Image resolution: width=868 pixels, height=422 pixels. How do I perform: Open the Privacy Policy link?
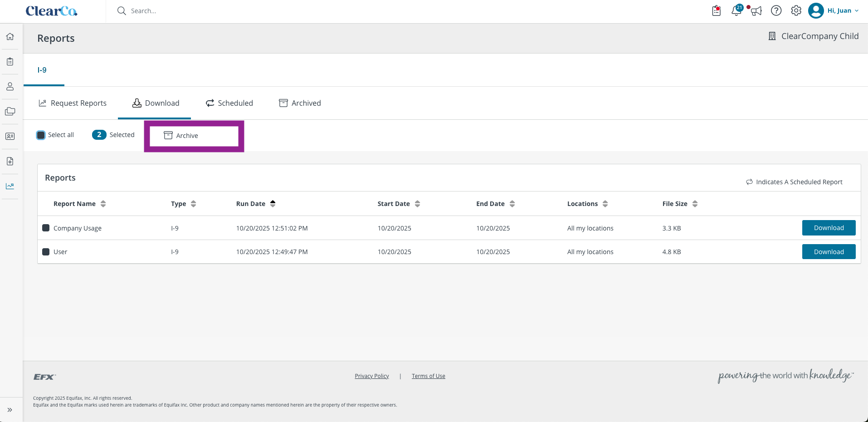372,376
